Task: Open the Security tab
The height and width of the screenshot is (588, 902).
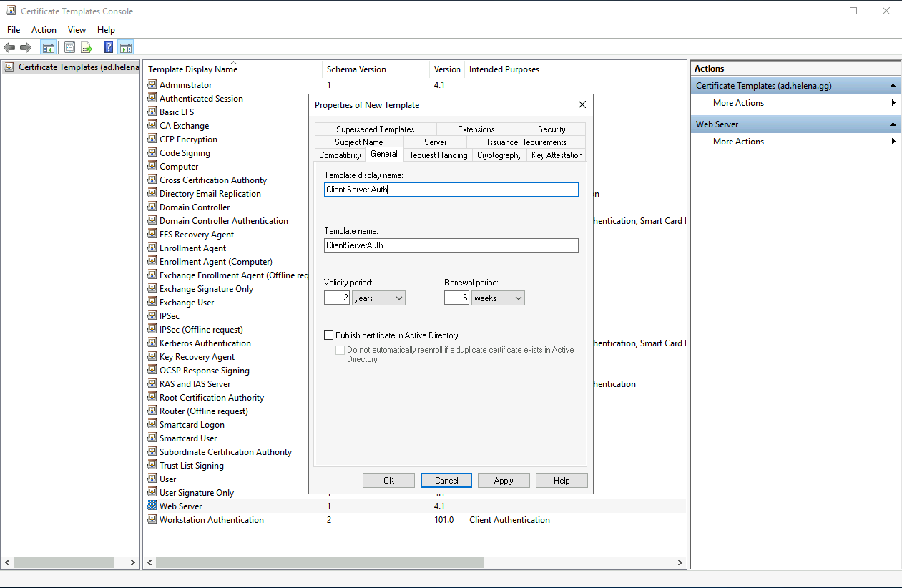Action: [552, 129]
